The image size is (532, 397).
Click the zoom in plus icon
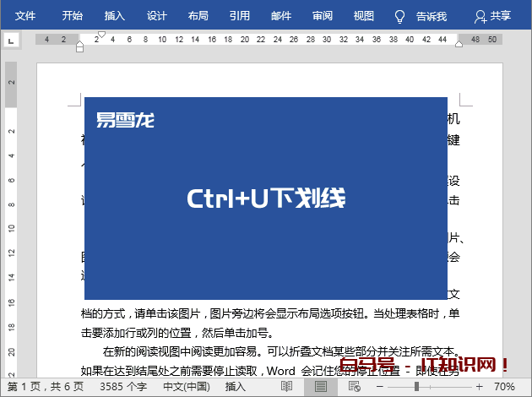(480, 386)
